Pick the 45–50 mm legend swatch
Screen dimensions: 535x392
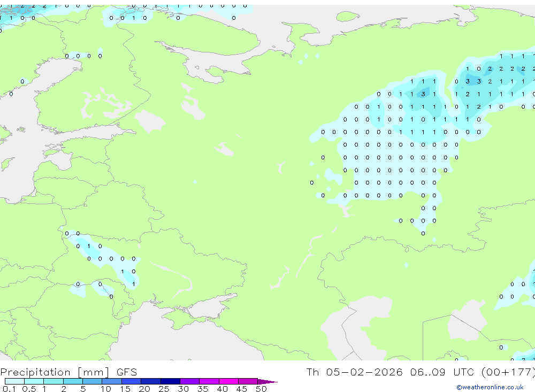(248, 381)
